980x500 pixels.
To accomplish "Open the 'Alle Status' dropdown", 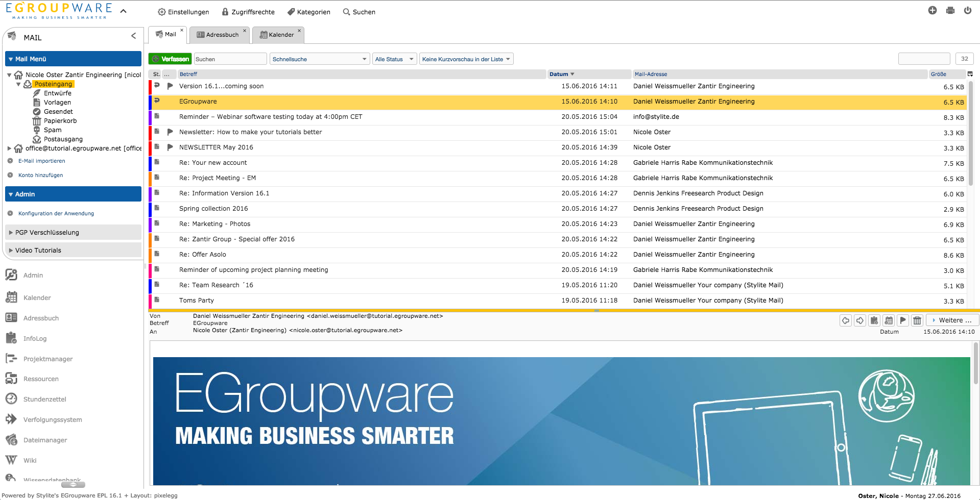I will tap(394, 59).
